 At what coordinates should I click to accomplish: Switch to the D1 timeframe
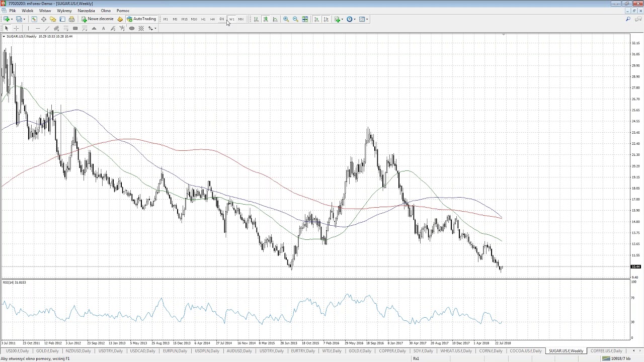[222, 19]
